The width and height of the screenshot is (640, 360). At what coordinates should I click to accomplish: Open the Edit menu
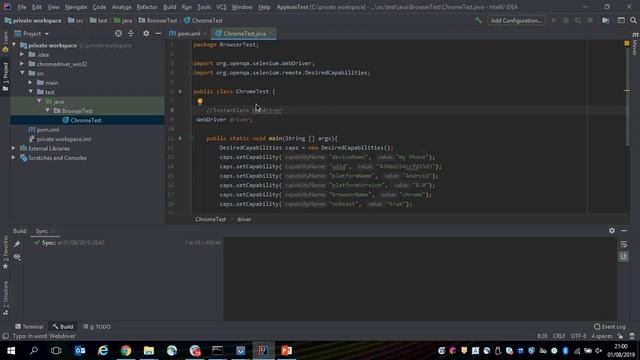(x=37, y=7)
